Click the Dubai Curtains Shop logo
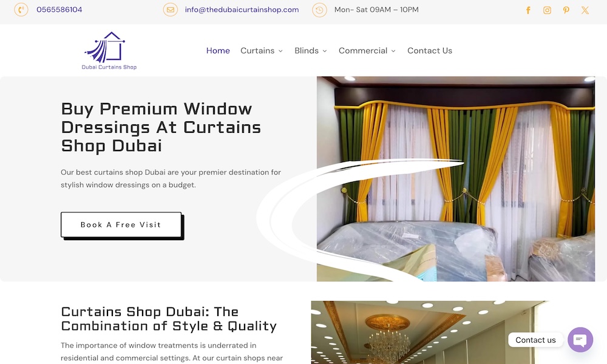 109,51
